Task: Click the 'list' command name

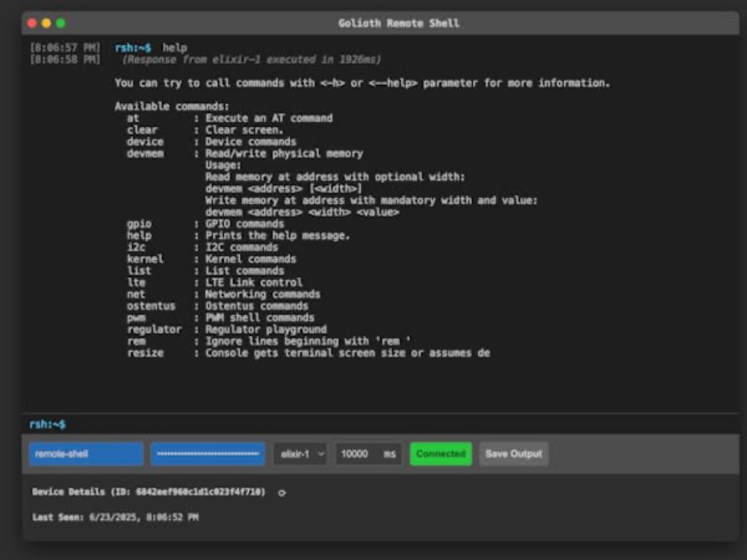Action: point(139,270)
